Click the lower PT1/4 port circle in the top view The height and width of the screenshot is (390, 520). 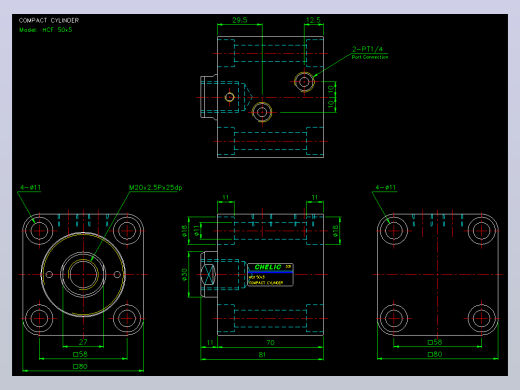coord(262,112)
